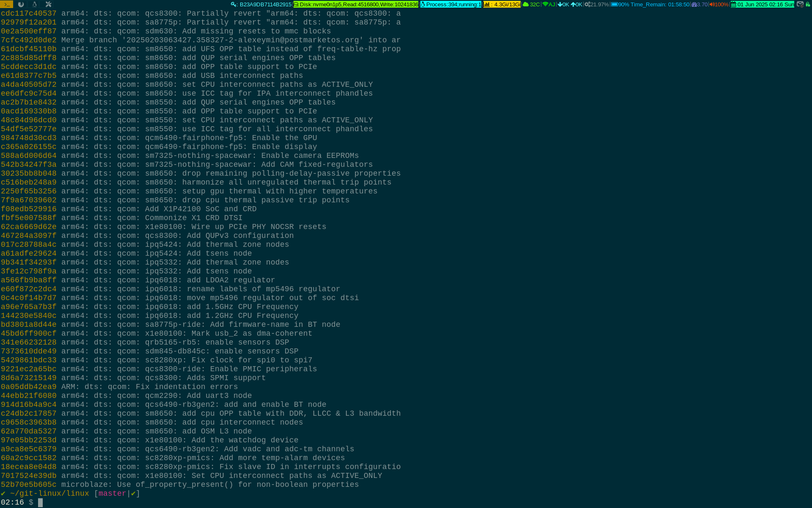Open the Linux penguin workspace icon
This screenshot has height=508, width=812.
(x=35, y=4)
